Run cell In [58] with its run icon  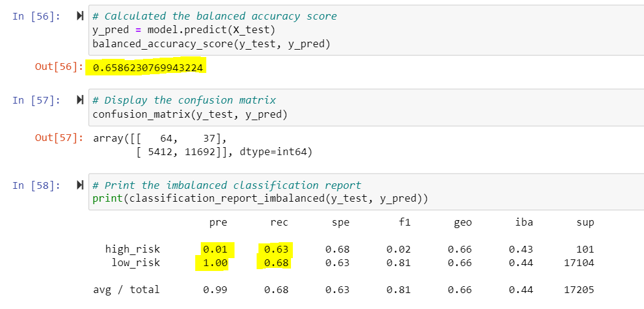pos(80,186)
